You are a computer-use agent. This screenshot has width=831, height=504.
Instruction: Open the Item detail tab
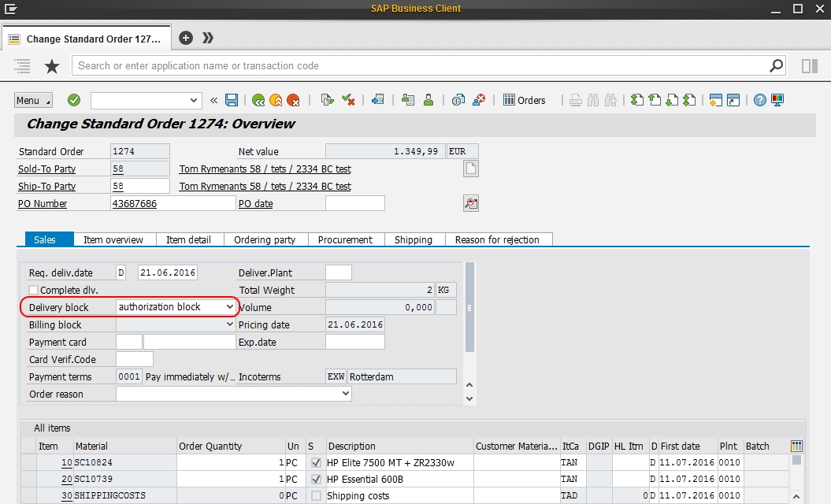pos(189,239)
